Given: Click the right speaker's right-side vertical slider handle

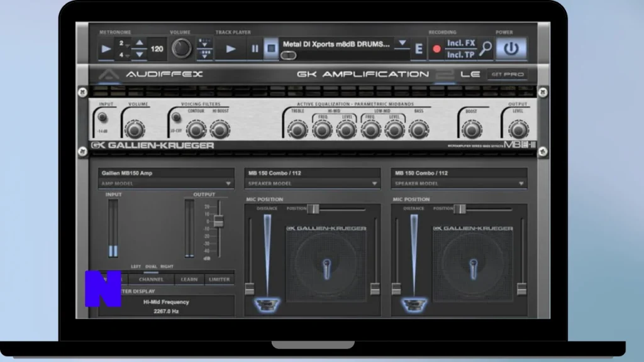Looking at the screenshot, I should [x=521, y=289].
